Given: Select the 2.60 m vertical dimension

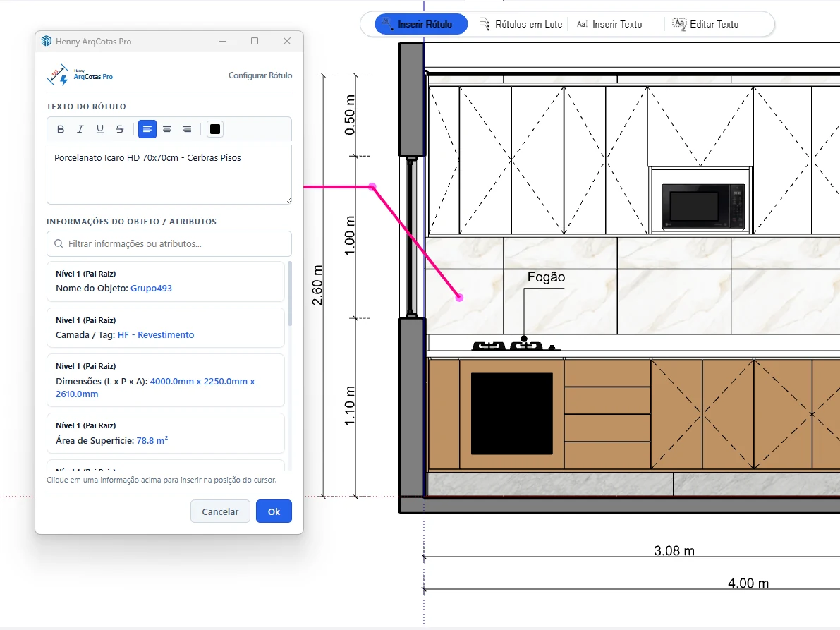Looking at the screenshot, I should 317,285.
